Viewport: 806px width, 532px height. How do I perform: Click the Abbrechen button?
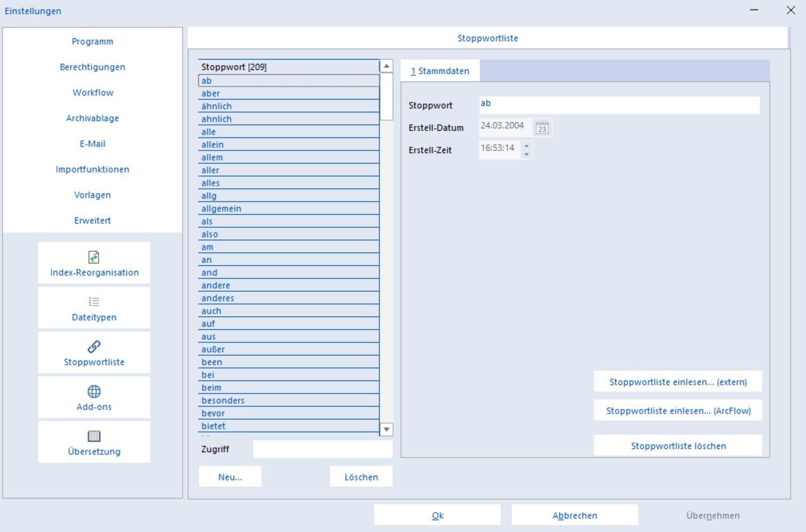574,515
